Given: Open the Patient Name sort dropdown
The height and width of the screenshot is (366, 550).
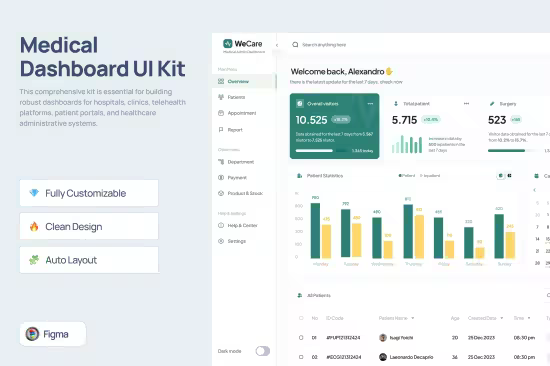Looking at the screenshot, I should click(412, 318).
